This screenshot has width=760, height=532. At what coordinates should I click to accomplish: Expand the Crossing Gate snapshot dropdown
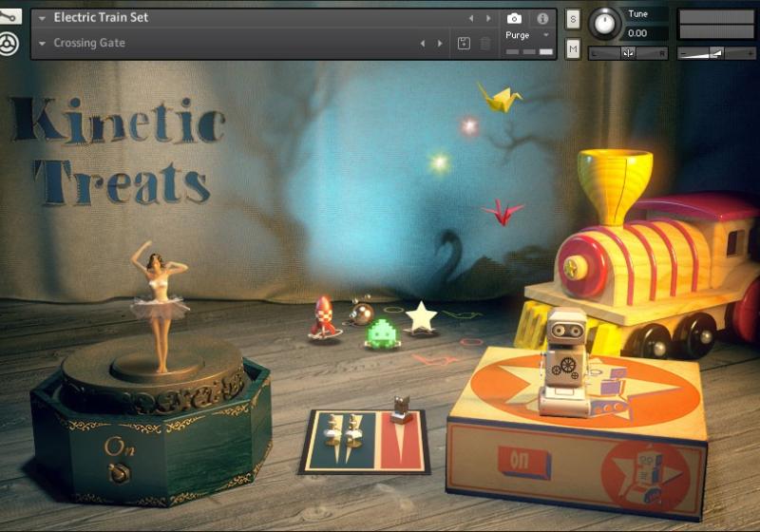coord(42,43)
